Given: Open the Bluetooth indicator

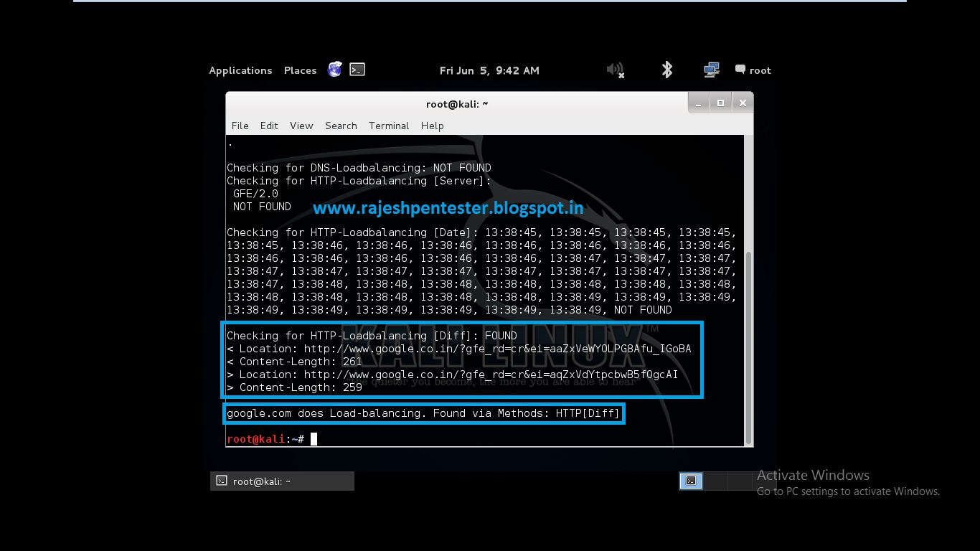Looking at the screenshot, I should point(667,70).
